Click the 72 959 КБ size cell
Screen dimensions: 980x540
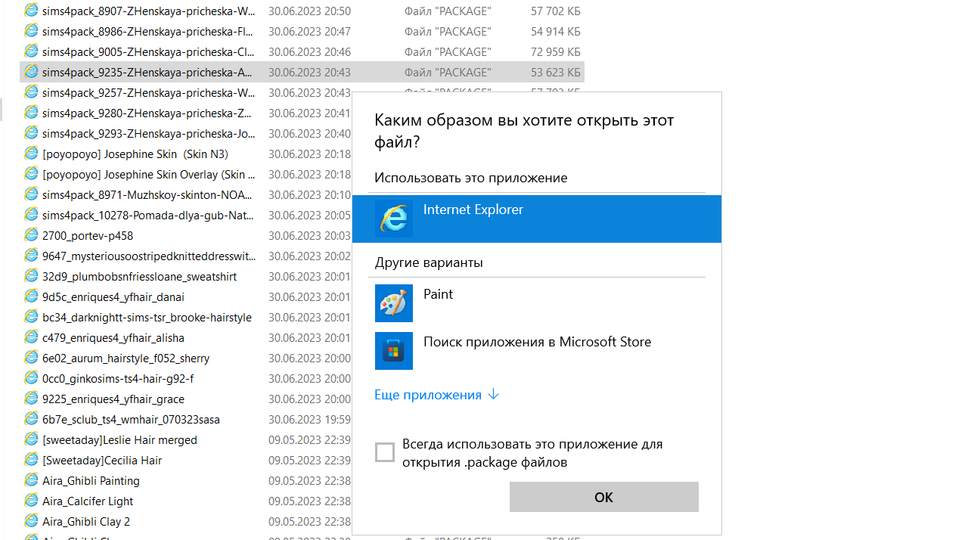(x=556, y=52)
